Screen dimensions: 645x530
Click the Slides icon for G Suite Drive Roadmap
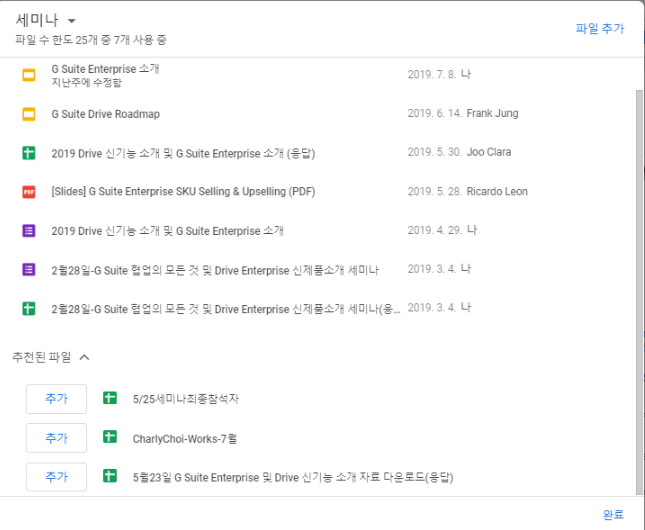29,114
